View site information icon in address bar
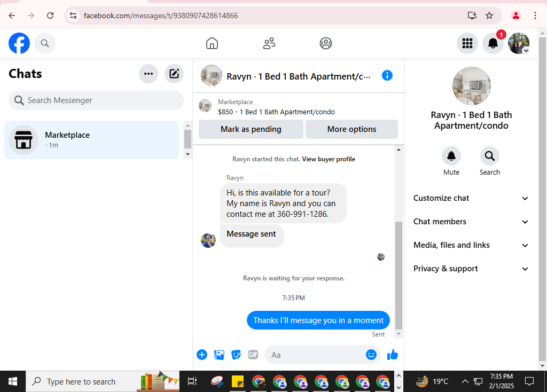547x392 pixels. [73, 15]
